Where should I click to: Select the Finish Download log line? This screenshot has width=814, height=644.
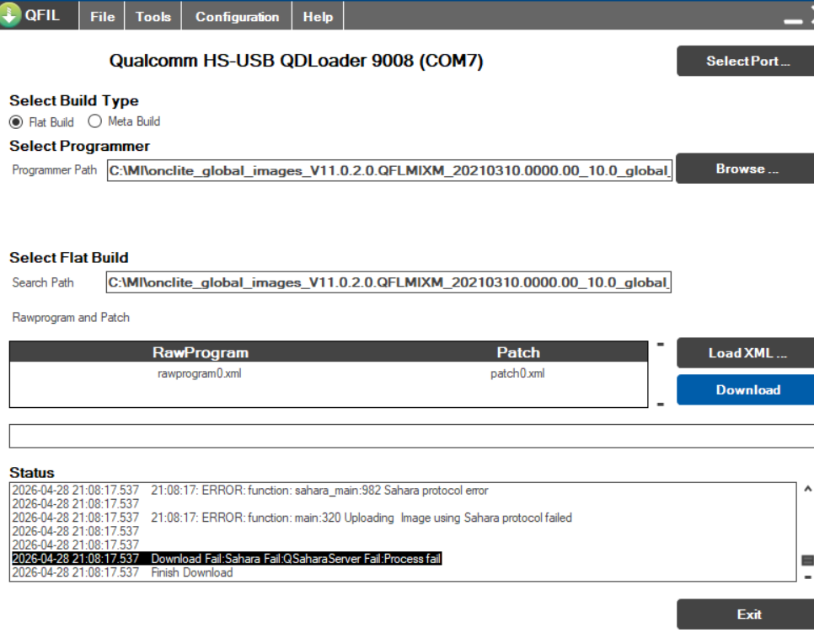122,572
